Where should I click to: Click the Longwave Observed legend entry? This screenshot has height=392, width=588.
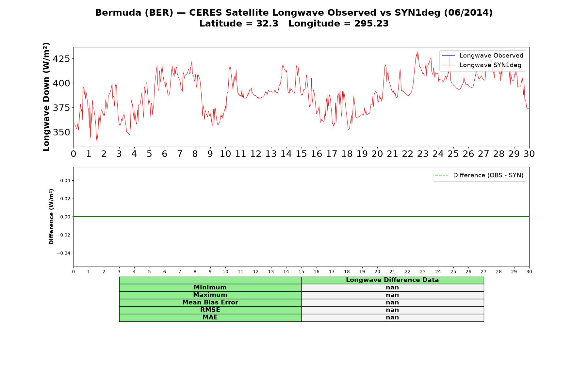(x=482, y=56)
